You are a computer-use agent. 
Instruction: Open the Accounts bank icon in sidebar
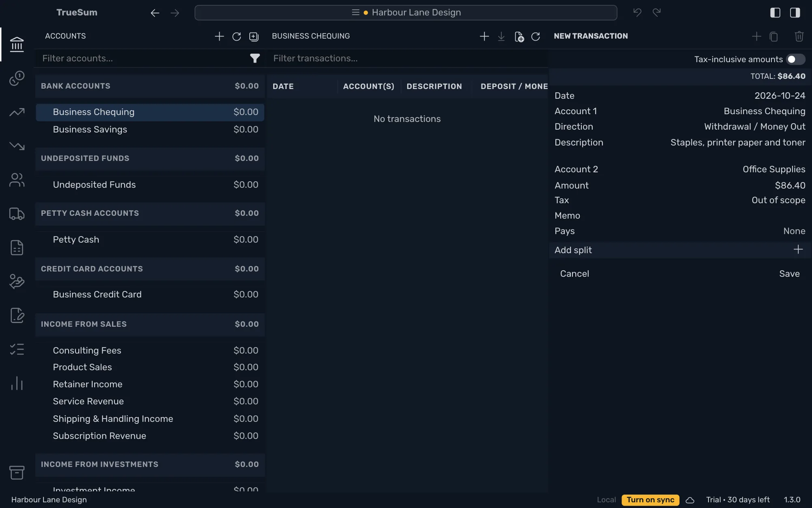pyautogui.click(x=17, y=44)
